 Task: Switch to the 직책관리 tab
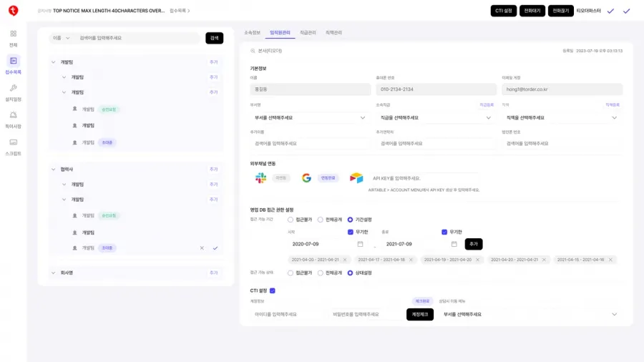click(x=333, y=32)
